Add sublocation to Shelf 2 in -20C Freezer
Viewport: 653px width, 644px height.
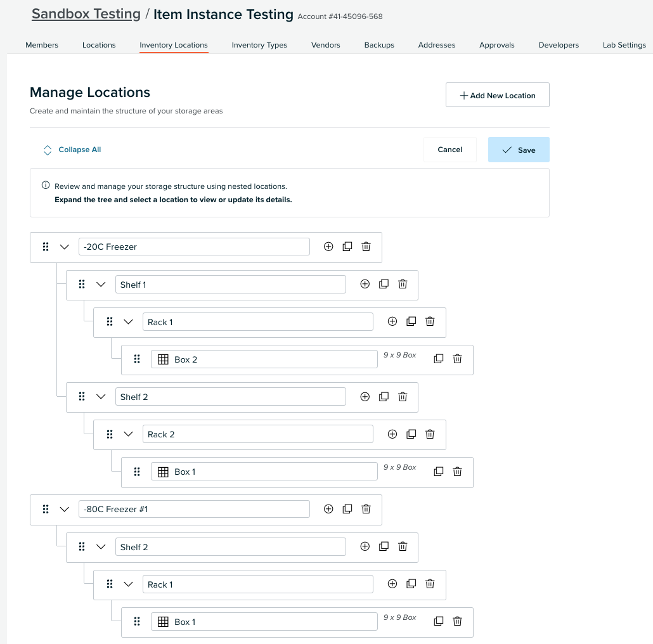pos(365,397)
